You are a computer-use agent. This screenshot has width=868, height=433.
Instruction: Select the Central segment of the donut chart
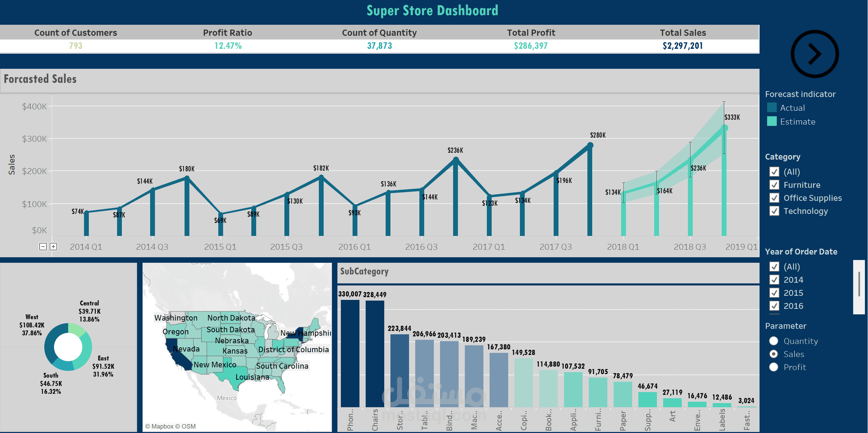76,329
